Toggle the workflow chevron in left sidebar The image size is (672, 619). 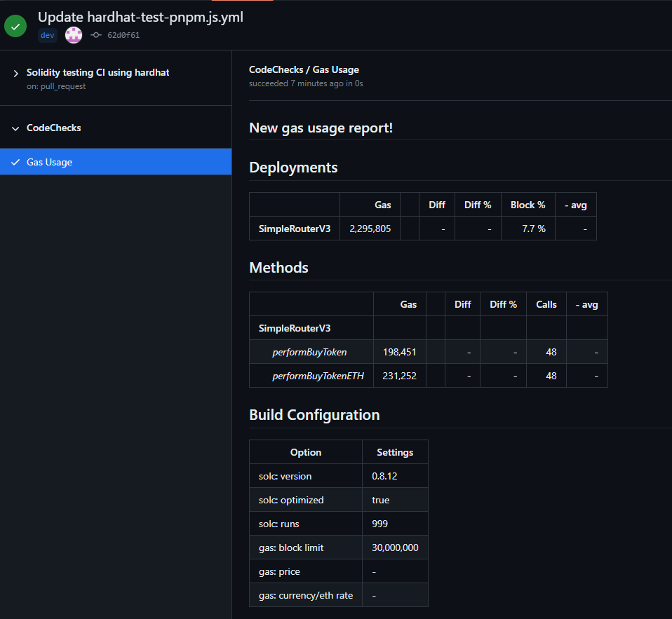coord(15,72)
